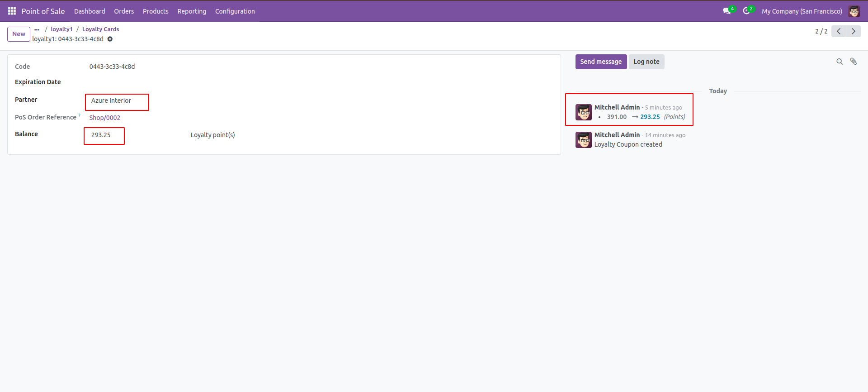The image size is (868, 392).
Task: Click the PoS Order Reference help question mark
Action: click(x=80, y=115)
